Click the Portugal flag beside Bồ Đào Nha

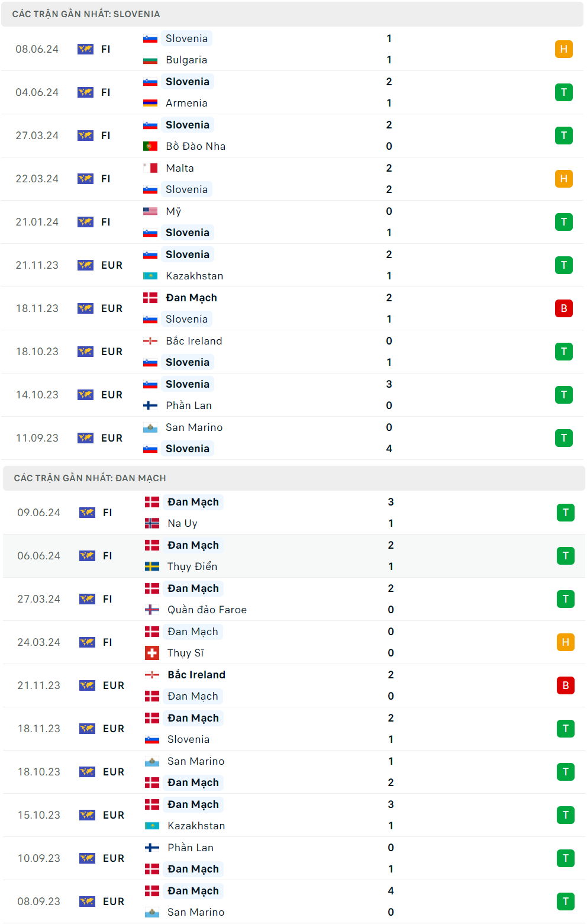pos(150,146)
